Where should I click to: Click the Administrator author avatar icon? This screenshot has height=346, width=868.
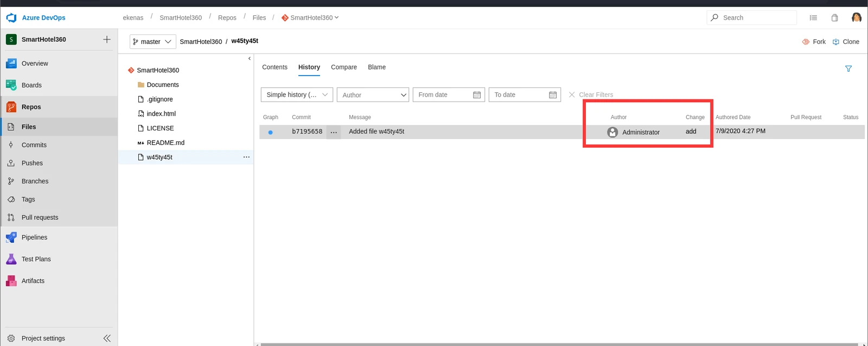[x=612, y=132]
